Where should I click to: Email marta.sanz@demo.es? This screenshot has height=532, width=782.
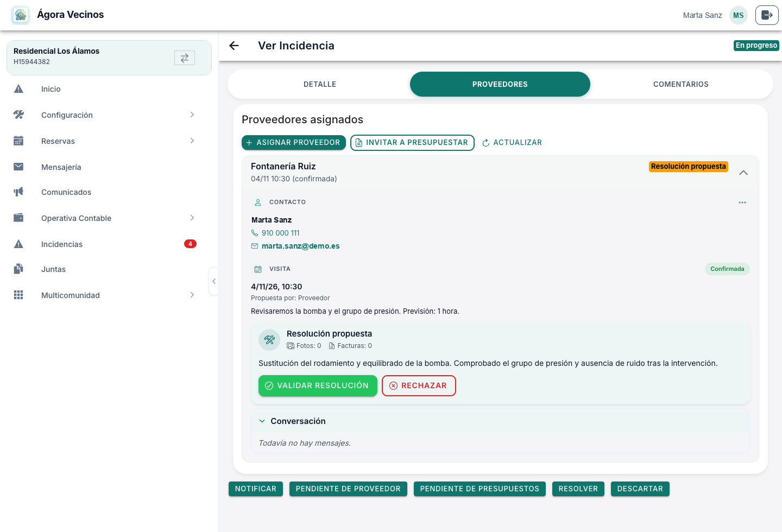(x=301, y=246)
